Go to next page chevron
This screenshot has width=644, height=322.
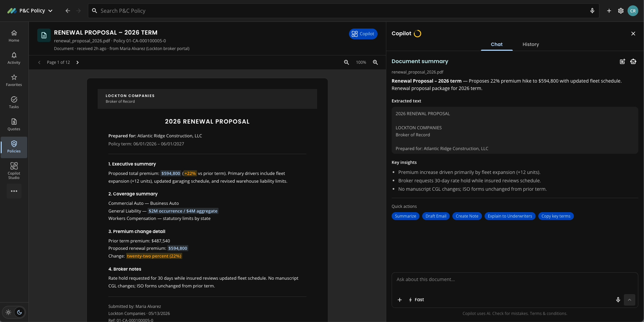78,62
